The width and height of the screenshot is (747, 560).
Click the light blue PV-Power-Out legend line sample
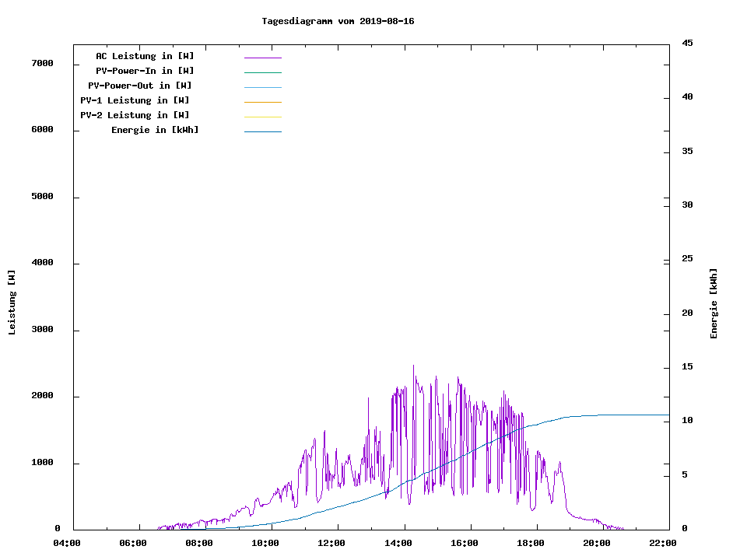click(262, 87)
